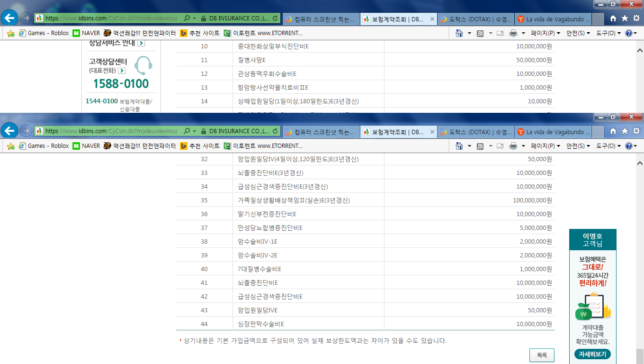Click the print icon in the bottom window
The height and width of the screenshot is (364, 644).
pyautogui.click(x=513, y=146)
